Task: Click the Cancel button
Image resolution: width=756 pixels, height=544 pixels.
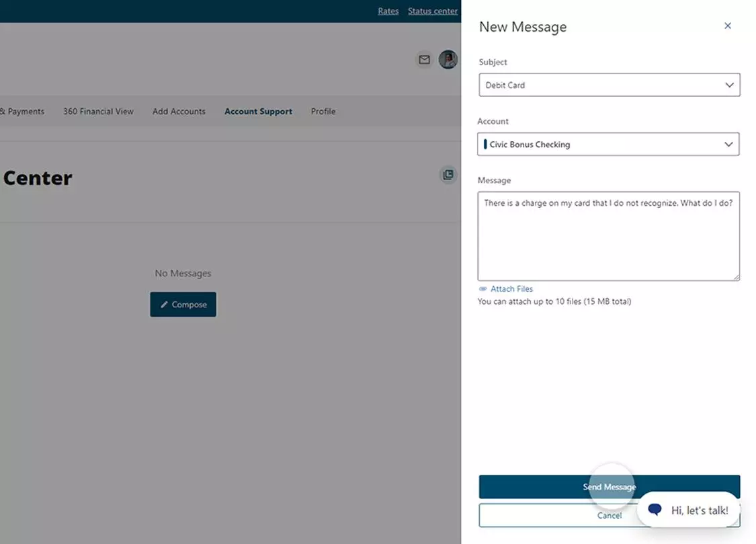Action: pos(609,515)
